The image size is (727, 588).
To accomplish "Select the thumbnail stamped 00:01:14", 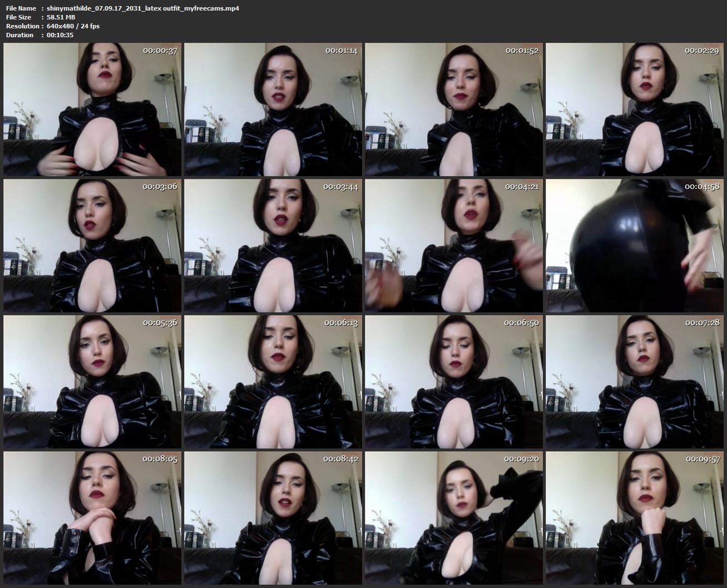I will coord(273,109).
